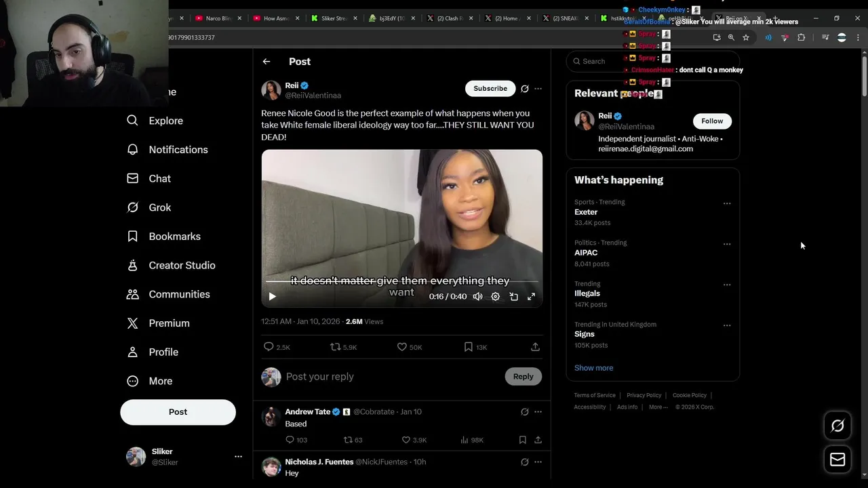The width and height of the screenshot is (868, 488).
Task: Open Profile in the sidebar
Action: pyautogui.click(x=153, y=352)
